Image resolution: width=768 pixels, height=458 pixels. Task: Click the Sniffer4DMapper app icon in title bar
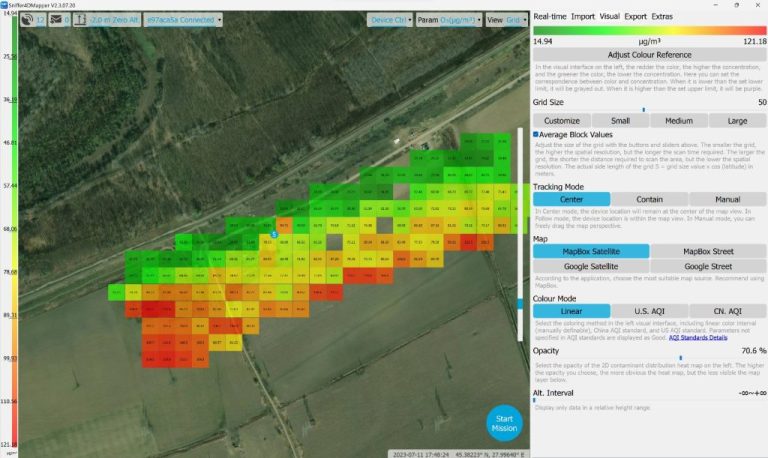[x=5, y=4]
